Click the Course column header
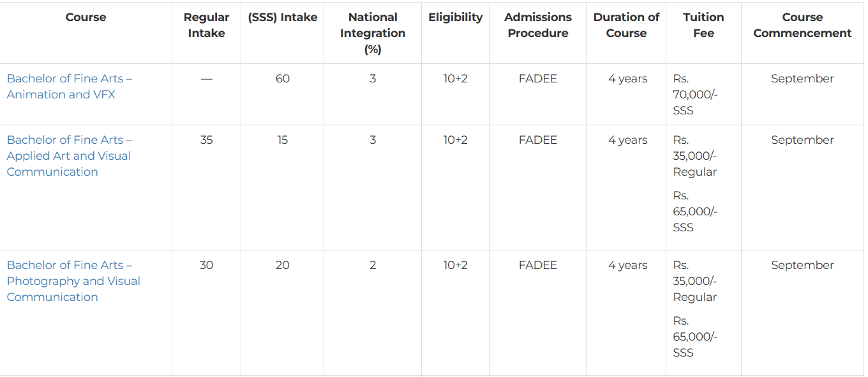The image size is (868, 377). [x=86, y=17]
